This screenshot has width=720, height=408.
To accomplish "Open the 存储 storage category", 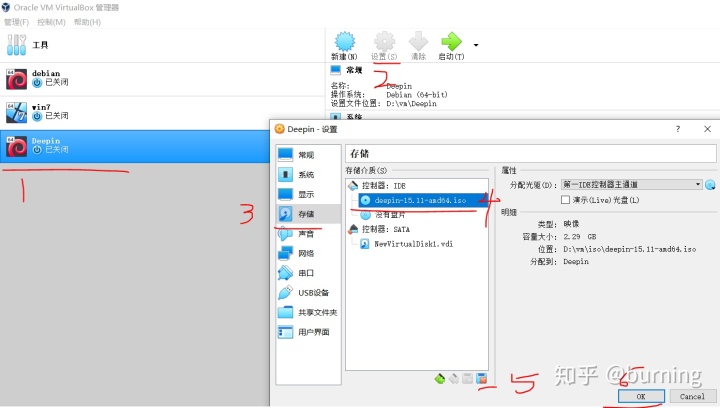I will point(309,214).
